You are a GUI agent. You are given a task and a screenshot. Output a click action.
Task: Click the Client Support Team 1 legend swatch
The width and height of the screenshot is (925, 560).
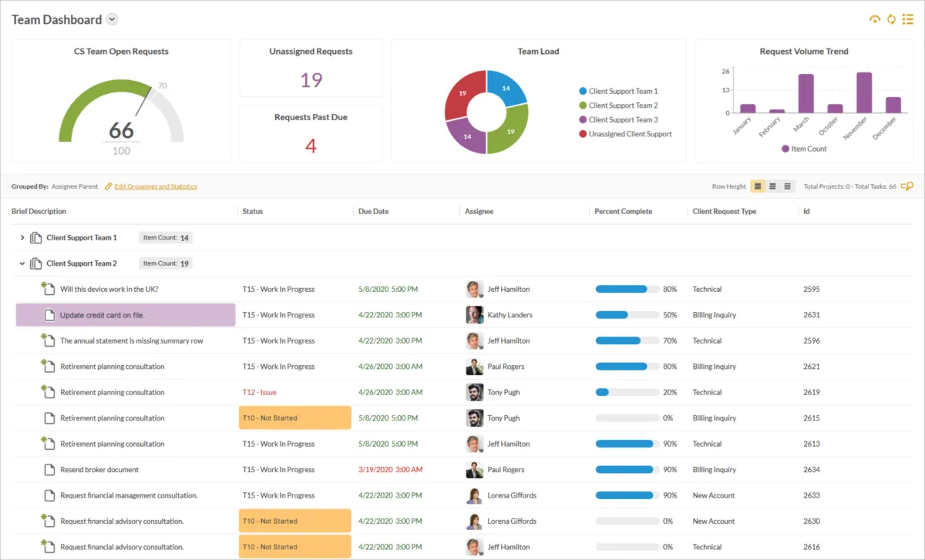click(x=583, y=91)
